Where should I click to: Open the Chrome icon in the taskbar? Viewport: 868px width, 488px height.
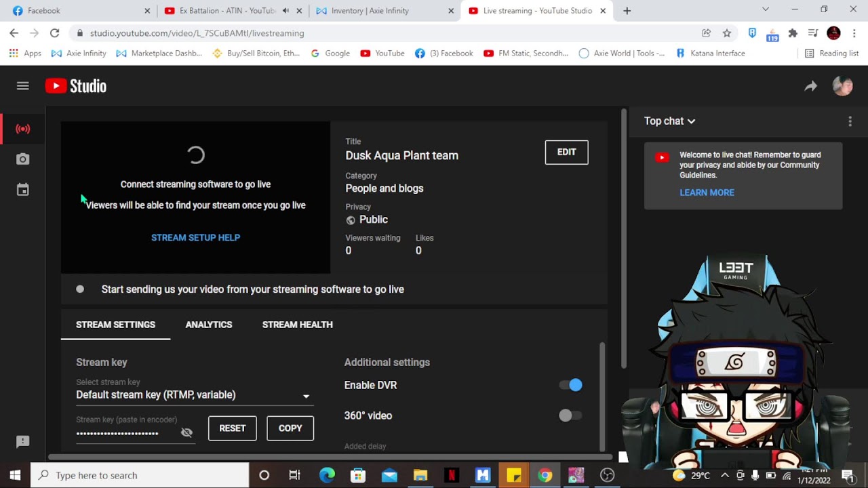click(x=545, y=475)
